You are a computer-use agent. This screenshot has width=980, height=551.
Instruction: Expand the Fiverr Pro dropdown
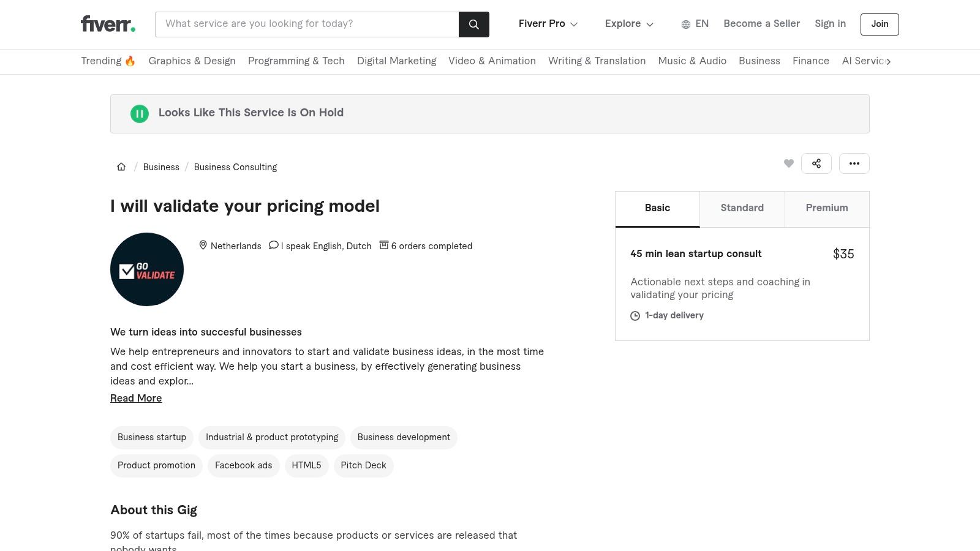pos(548,24)
